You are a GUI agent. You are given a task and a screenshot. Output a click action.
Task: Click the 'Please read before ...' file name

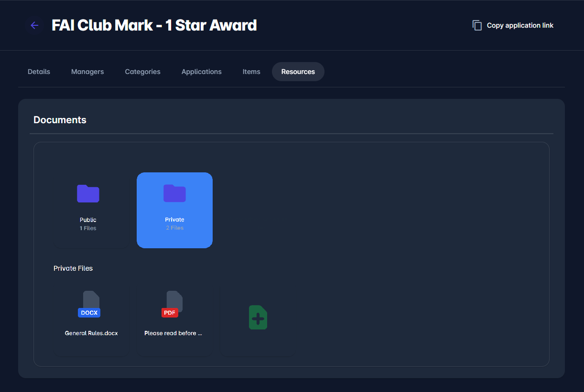click(173, 333)
